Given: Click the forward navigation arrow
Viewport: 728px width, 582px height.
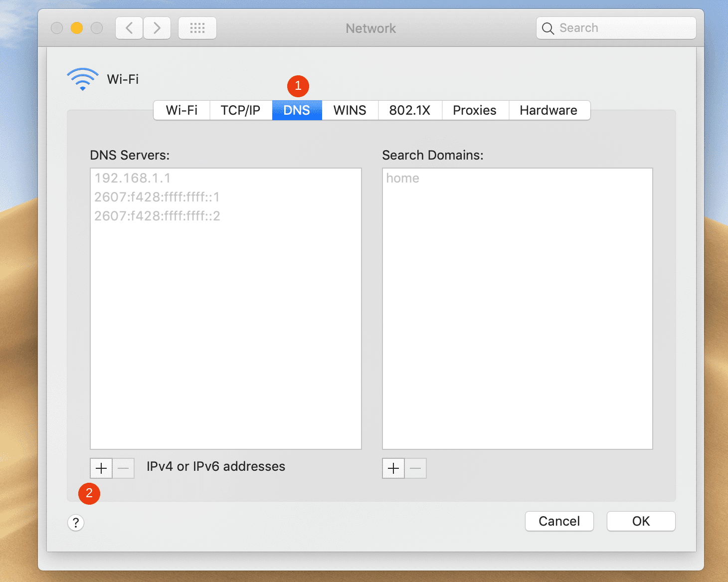Looking at the screenshot, I should point(157,28).
